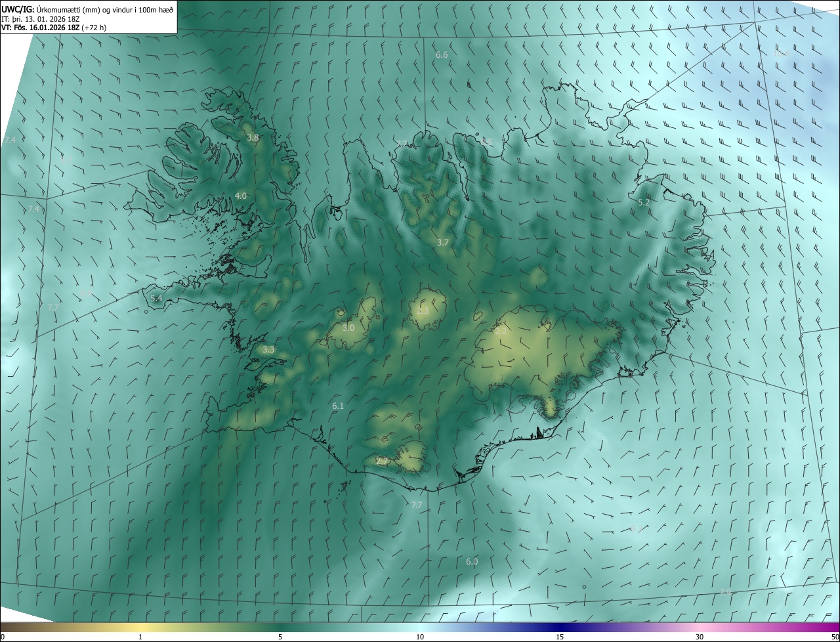Click the color scale tick labeled 15
This screenshot has width=840, height=642.
[x=560, y=637]
